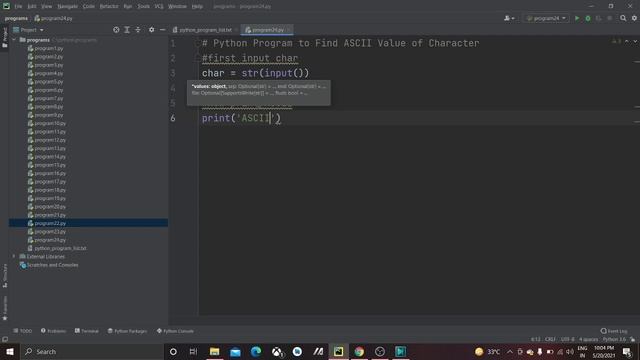The image size is (640, 360).
Task: Open Google Chrome from taskbar
Action: (359, 351)
